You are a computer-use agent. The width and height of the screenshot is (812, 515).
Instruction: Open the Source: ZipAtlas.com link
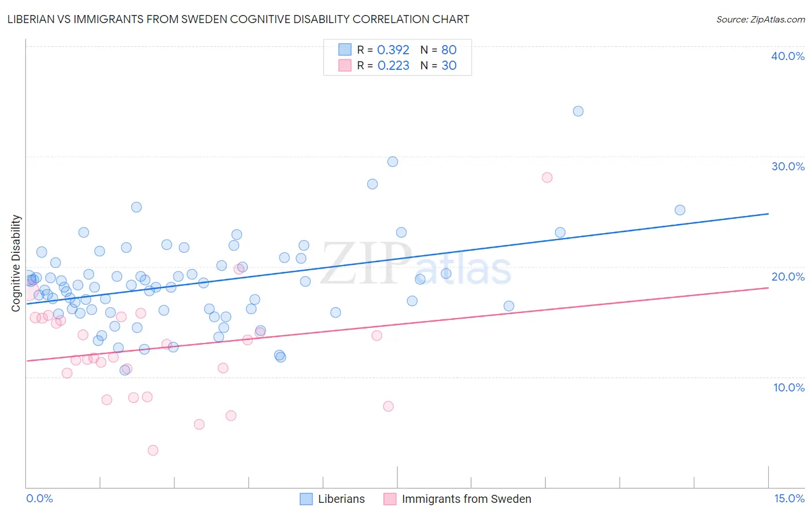pos(760,19)
